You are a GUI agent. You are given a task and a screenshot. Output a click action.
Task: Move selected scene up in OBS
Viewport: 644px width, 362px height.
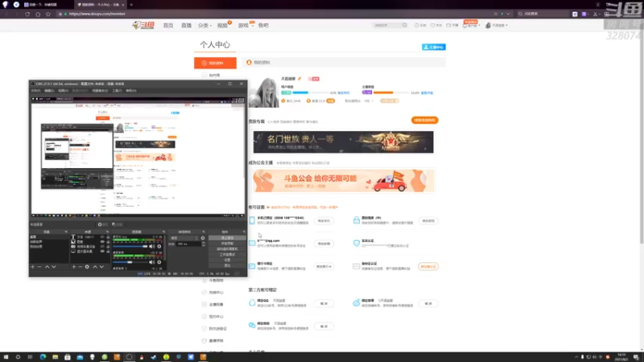point(47,267)
